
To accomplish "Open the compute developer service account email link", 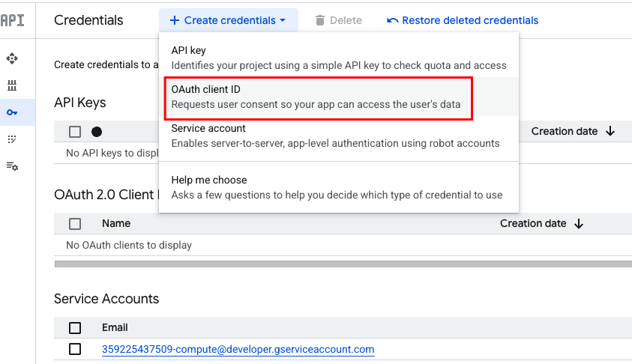I will [238, 349].
